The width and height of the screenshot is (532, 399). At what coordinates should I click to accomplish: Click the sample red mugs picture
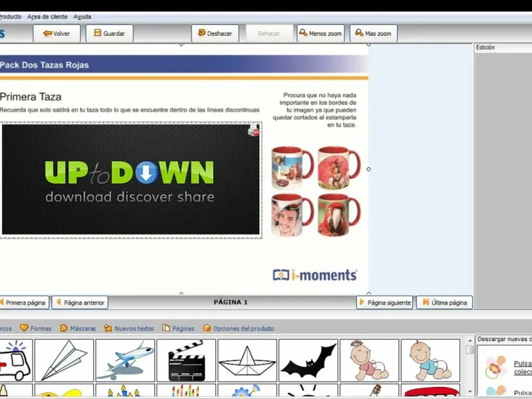[316, 191]
